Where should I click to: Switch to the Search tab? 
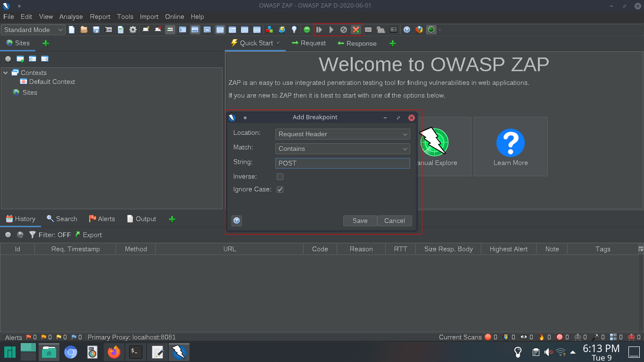(62, 219)
